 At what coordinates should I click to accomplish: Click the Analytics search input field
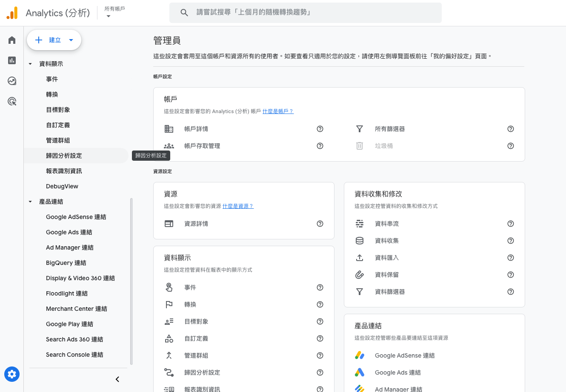pyautogui.click(x=306, y=13)
